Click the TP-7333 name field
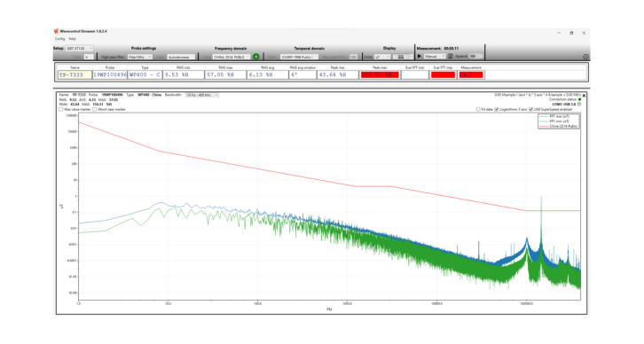Screen dimensions: 644x344 [x=75, y=74]
